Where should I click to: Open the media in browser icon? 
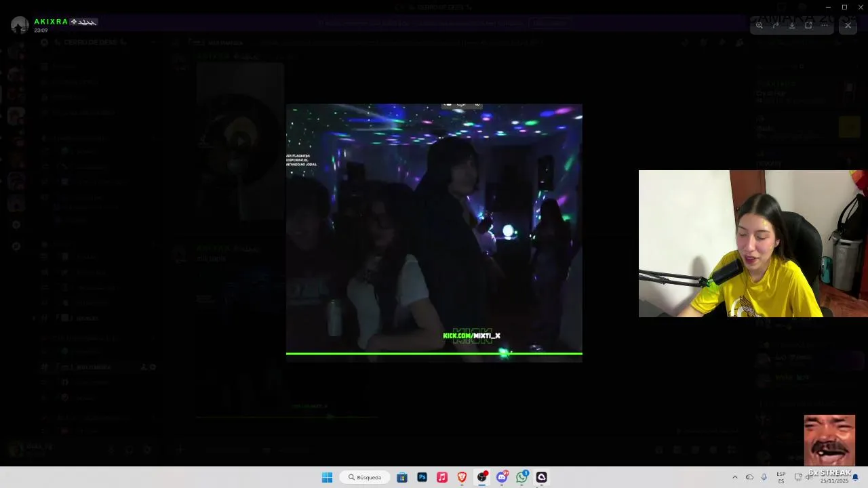click(808, 25)
